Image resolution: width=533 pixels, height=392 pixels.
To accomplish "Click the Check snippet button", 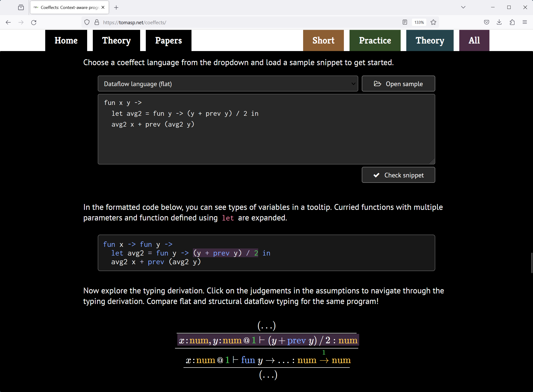I will (x=398, y=175).
